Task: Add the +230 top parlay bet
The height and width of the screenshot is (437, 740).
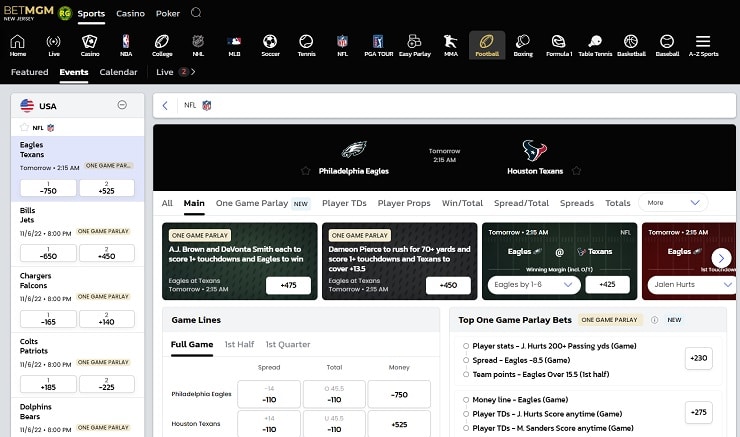Action: point(698,358)
